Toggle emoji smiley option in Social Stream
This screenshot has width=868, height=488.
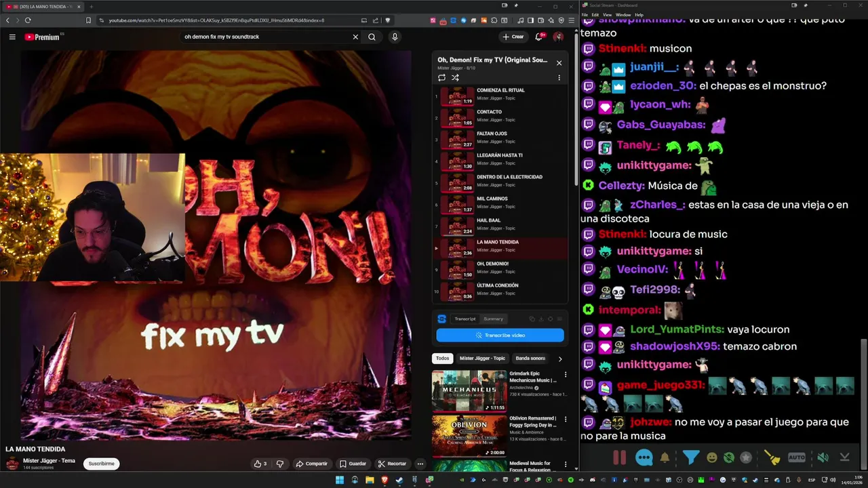tap(712, 457)
